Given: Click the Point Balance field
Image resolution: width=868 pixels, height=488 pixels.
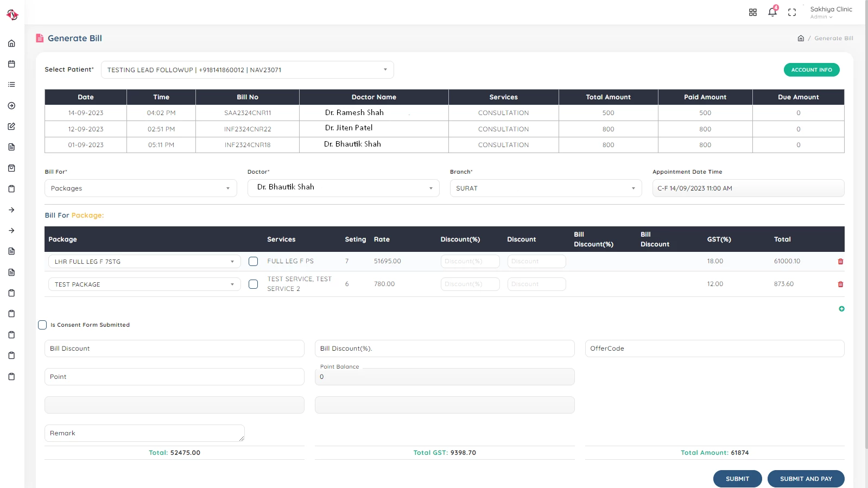Looking at the screenshot, I should point(445,377).
